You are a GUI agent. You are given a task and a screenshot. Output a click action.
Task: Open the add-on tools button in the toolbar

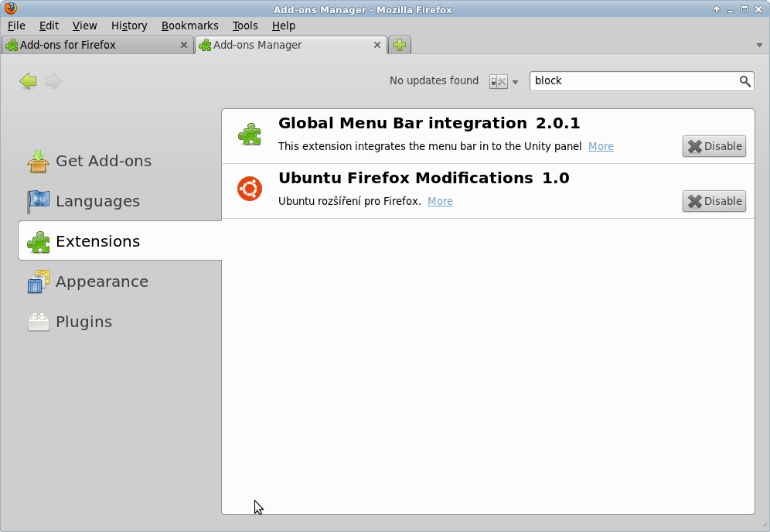504,81
